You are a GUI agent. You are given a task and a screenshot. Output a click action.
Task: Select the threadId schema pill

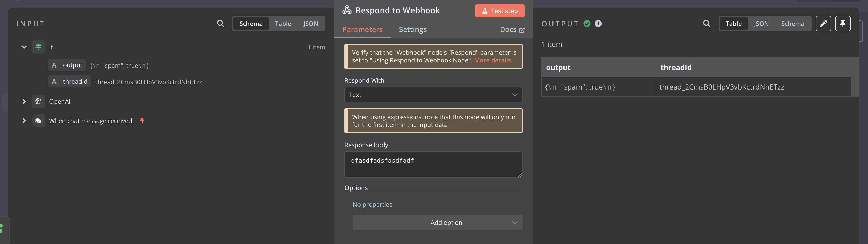(x=69, y=81)
